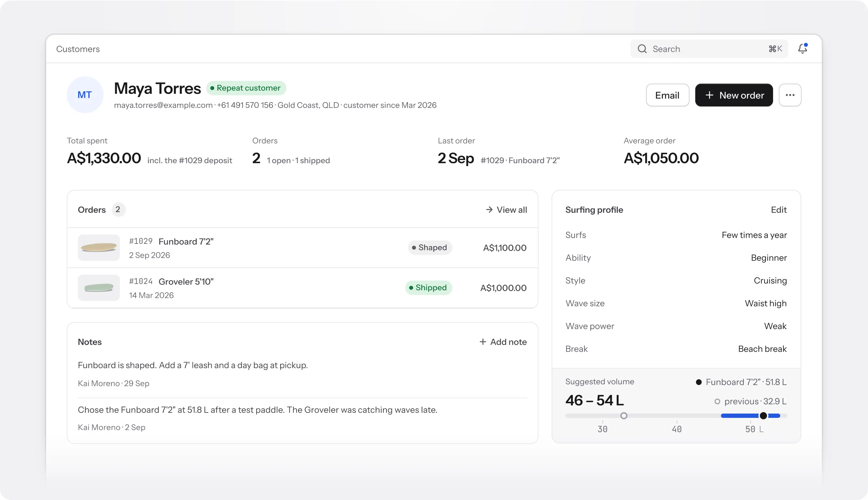Click the MT avatar circle

[85, 95]
